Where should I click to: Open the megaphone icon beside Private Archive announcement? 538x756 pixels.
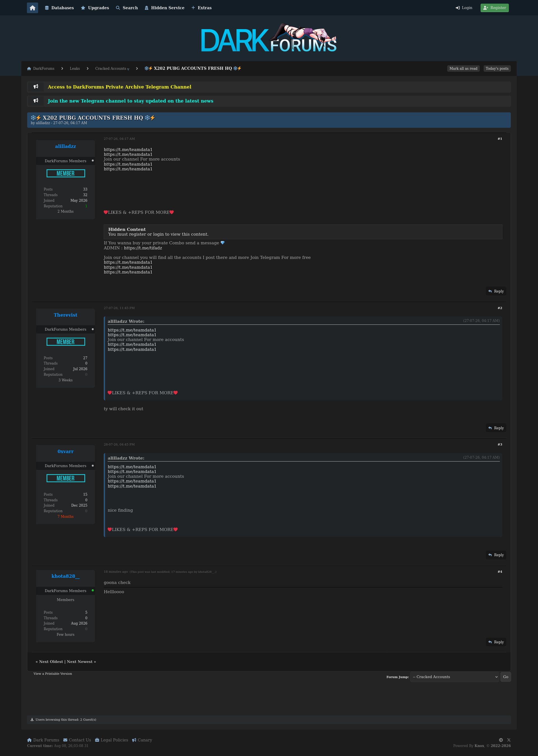(x=36, y=87)
